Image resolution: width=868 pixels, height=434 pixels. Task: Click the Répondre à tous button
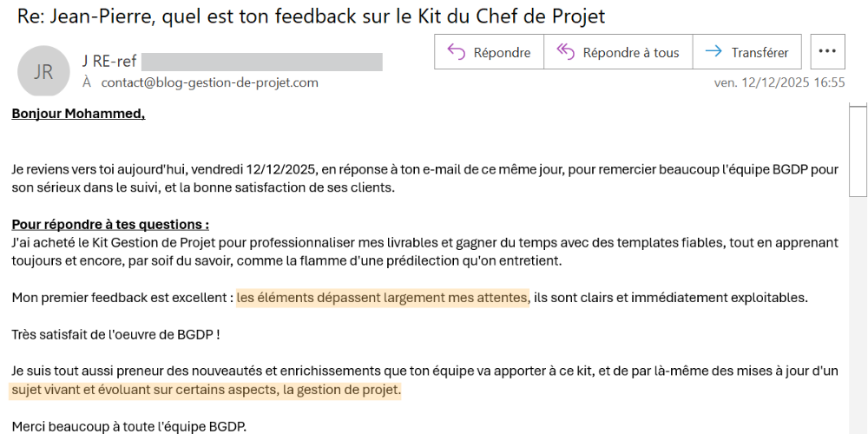[618, 52]
